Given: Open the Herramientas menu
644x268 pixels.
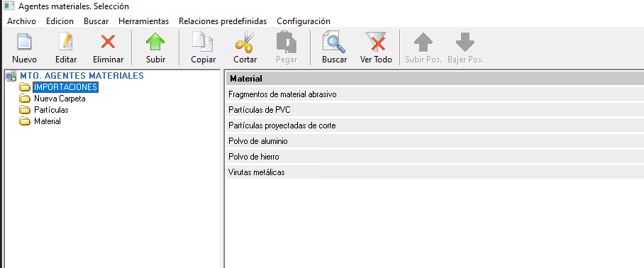Looking at the screenshot, I should (144, 21).
